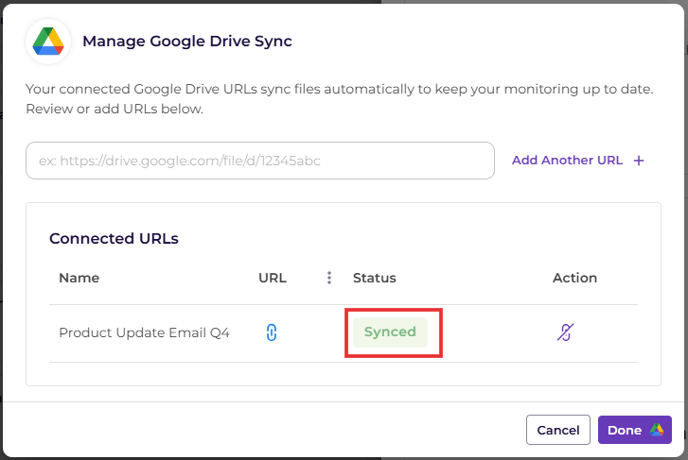The width and height of the screenshot is (688, 460).
Task: Click the Drive icon inside Done button
Action: (657, 430)
